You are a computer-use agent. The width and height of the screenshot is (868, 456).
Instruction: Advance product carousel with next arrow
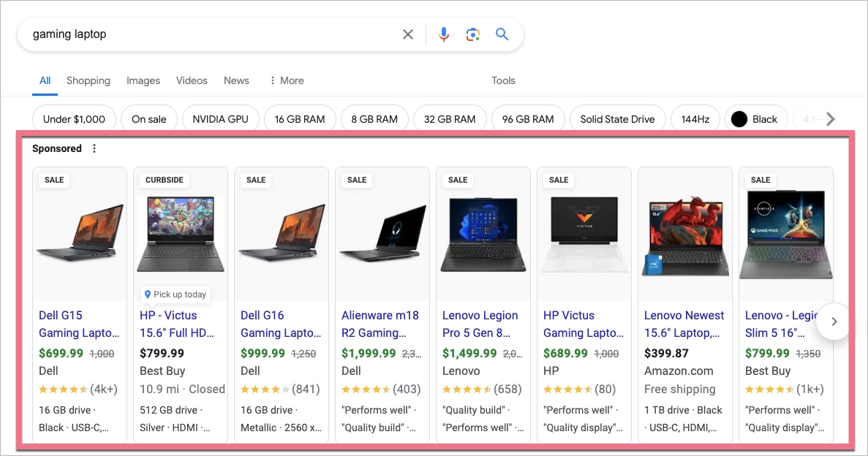834,322
